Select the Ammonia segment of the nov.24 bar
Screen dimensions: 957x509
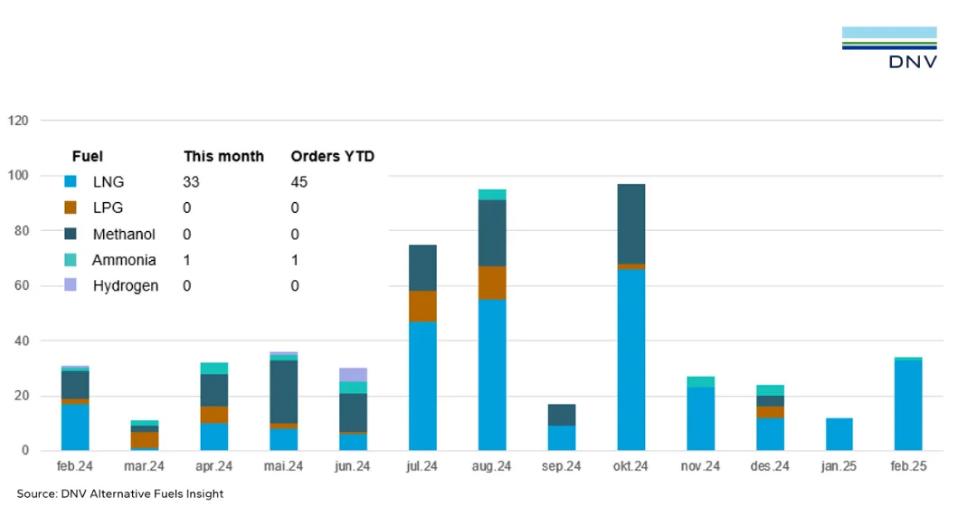click(700, 382)
